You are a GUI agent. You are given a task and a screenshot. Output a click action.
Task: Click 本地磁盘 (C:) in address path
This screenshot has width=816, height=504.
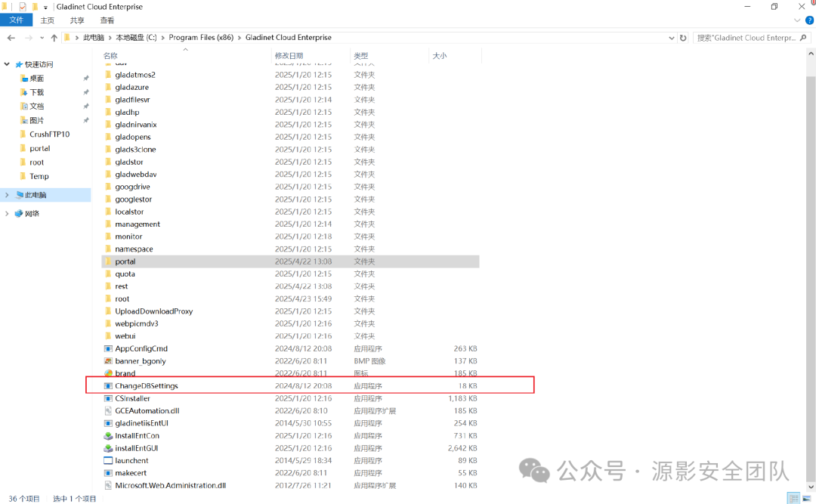tap(136, 38)
